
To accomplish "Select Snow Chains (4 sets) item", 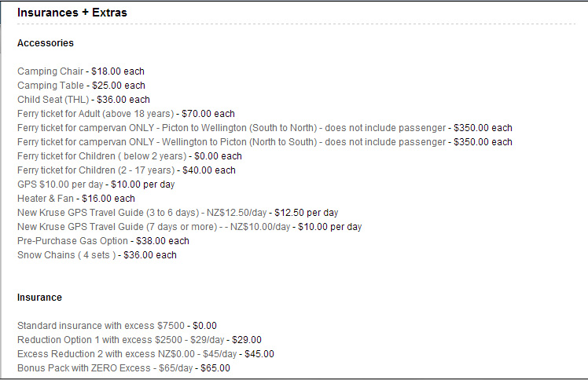I will (x=66, y=255).
